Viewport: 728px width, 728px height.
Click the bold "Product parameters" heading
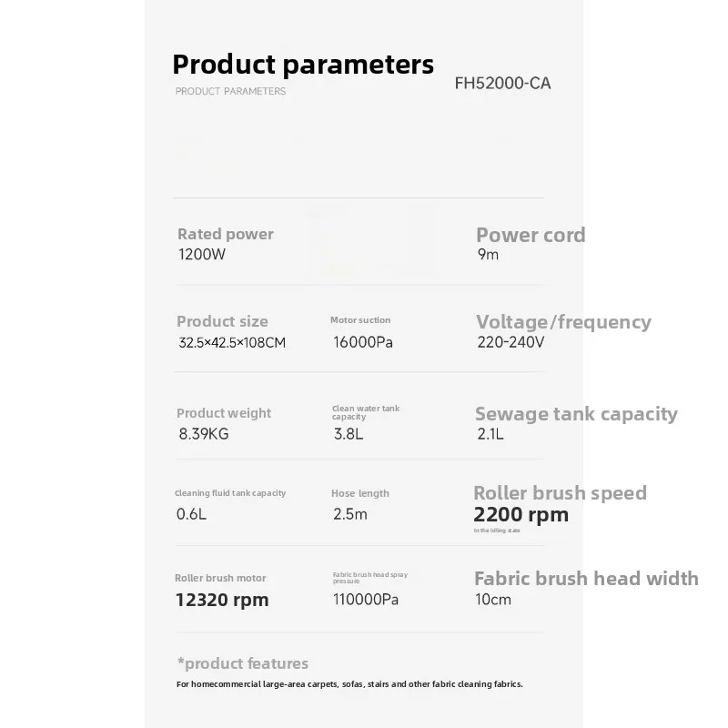tap(303, 65)
